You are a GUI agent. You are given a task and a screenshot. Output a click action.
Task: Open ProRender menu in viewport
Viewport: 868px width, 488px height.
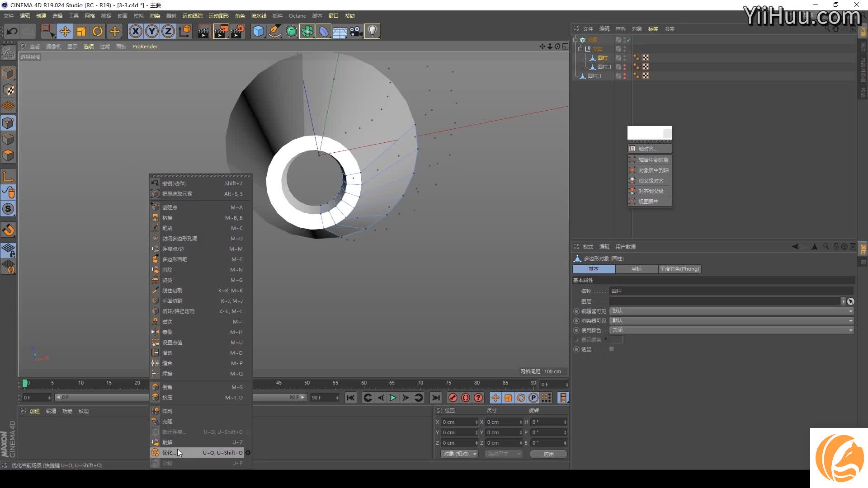click(x=145, y=47)
